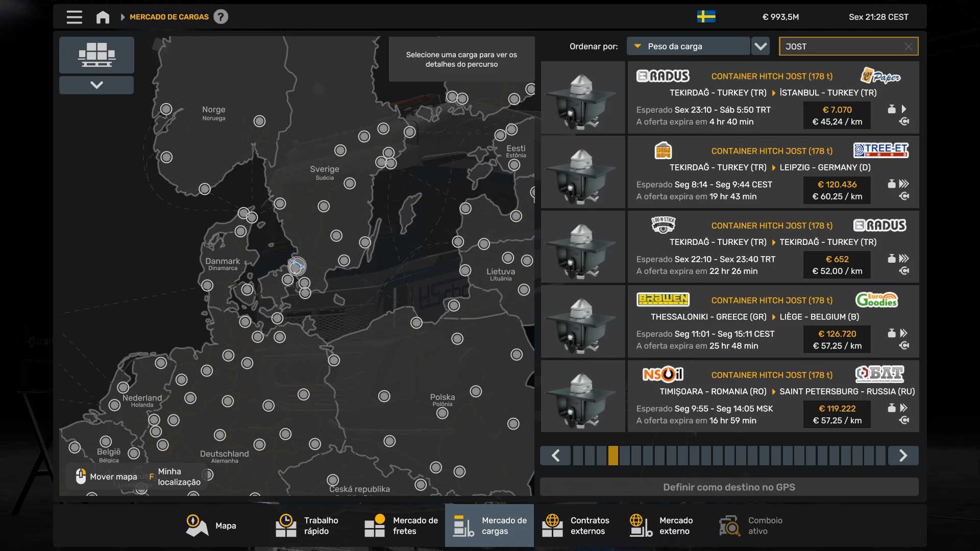Open the help question mark icon
The height and width of the screenshot is (551, 980).
(x=220, y=17)
